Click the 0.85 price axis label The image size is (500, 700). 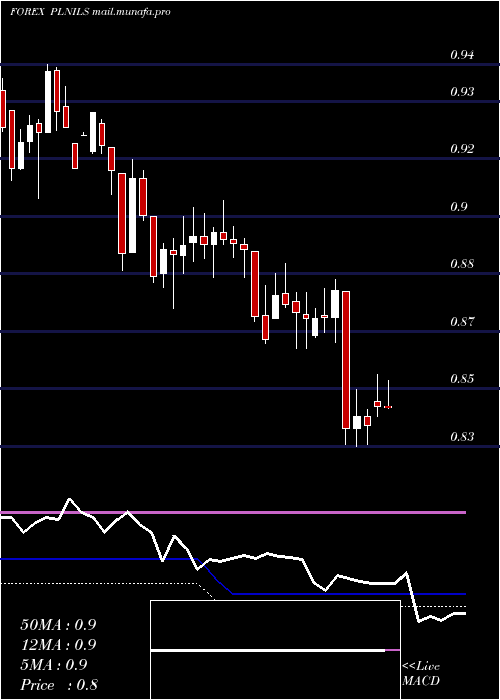click(462, 379)
